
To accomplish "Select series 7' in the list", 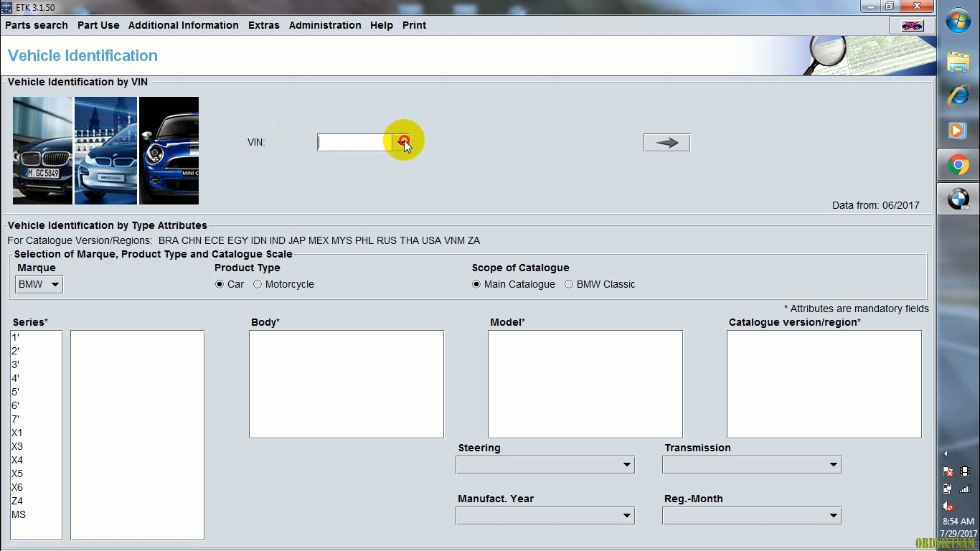I will (x=36, y=419).
